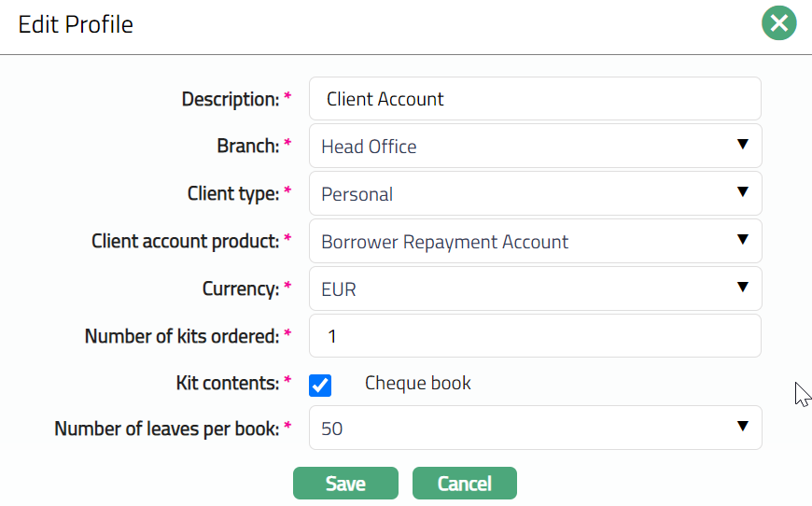Click the Branch field label
Image resolution: width=812 pixels, height=506 pixels.
pos(247,147)
